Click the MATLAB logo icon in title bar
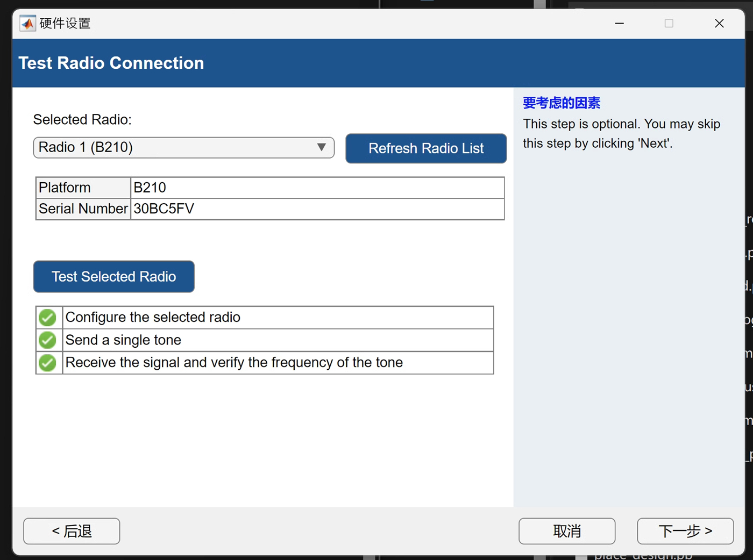Screen dimensions: 753x560 point(27,24)
